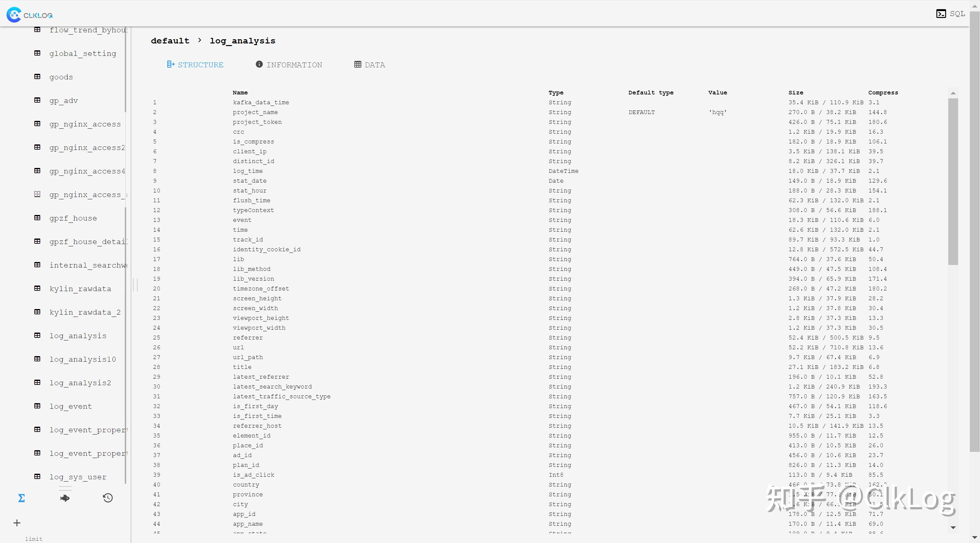Image resolution: width=980 pixels, height=543 pixels.
Task: Click the plus icon at sidebar bottom
Action: coord(17,523)
